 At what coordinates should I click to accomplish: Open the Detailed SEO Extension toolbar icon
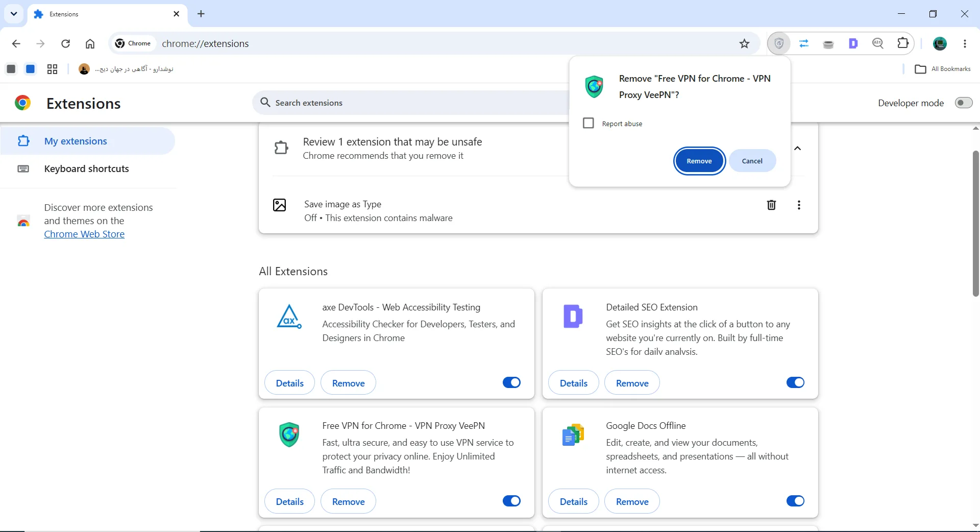click(853, 43)
